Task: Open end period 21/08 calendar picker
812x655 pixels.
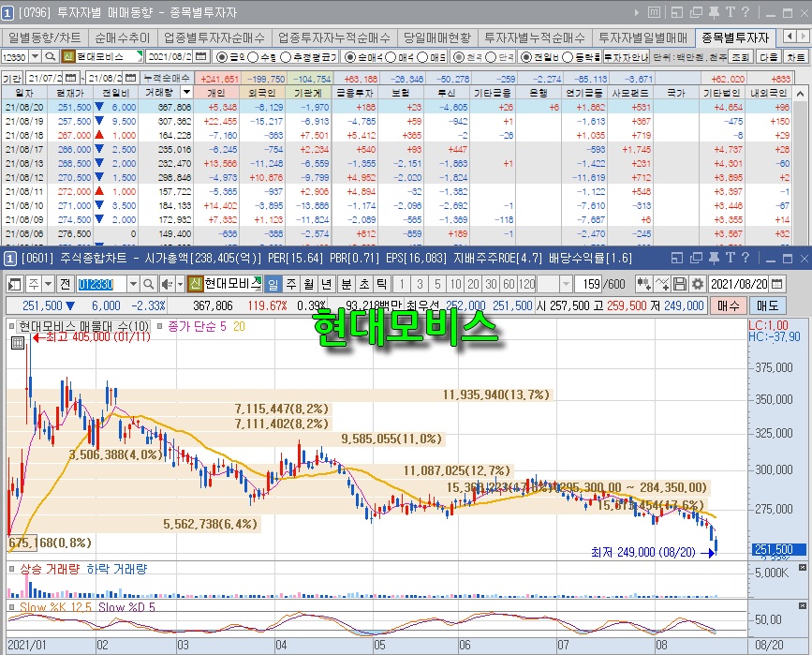Action: (x=130, y=78)
